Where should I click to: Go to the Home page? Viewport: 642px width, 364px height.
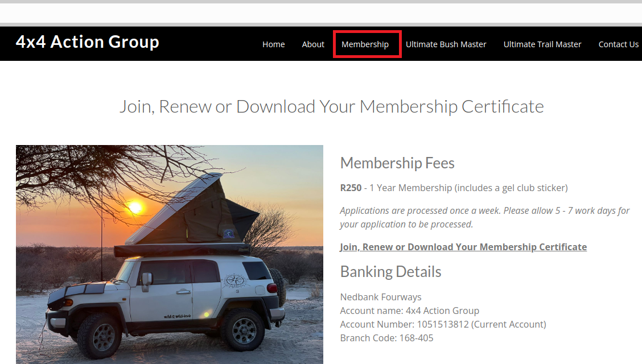(274, 44)
